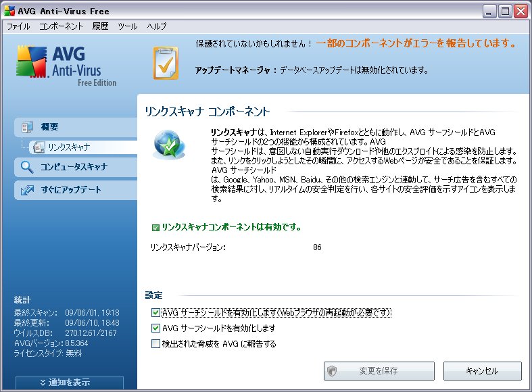Click AVGバージョン 8.5.364 text
This screenshot has width=532, height=392.
pos(51,343)
